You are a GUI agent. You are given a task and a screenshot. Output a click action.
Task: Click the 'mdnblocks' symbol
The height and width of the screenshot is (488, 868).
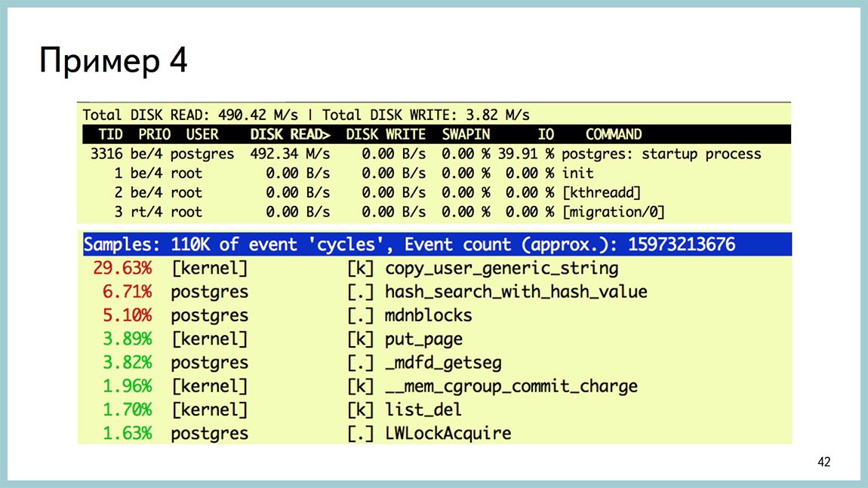429,315
